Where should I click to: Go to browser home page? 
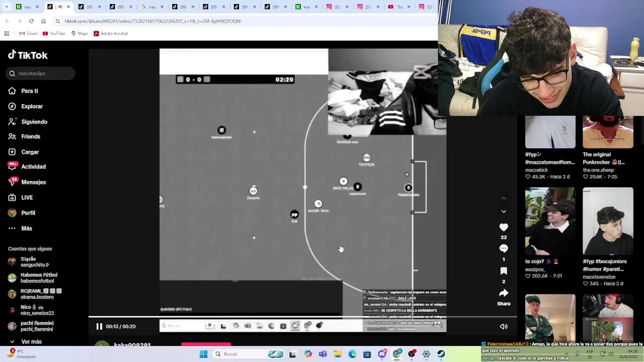pyautogui.click(x=43, y=21)
